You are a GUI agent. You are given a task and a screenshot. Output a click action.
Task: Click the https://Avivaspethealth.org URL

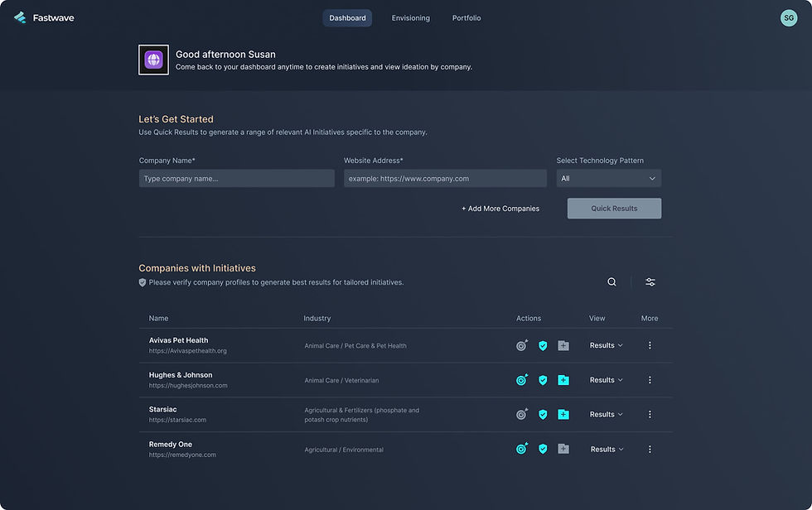click(x=187, y=351)
